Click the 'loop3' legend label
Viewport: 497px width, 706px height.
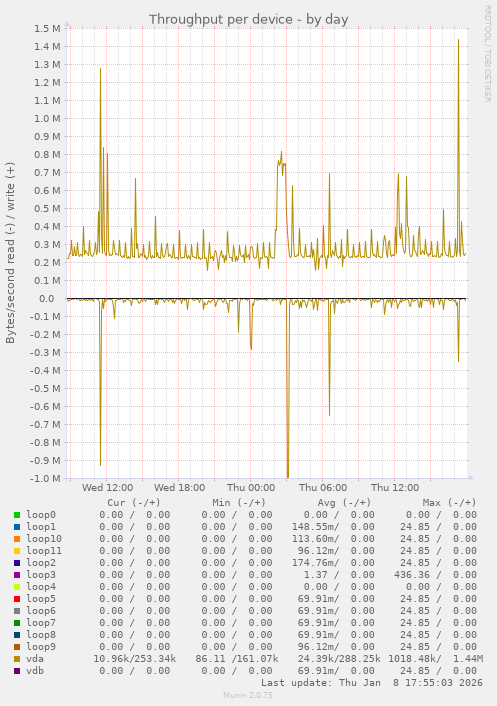[x=41, y=575]
